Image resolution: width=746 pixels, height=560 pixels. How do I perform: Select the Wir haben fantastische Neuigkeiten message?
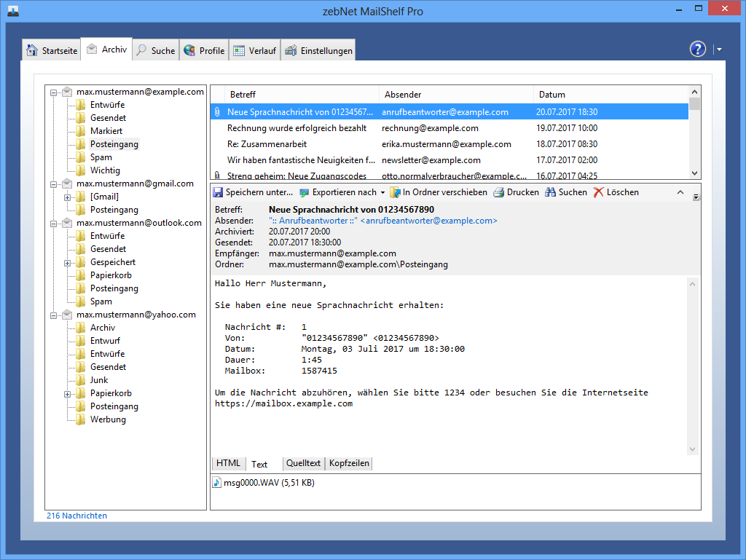point(449,160)
